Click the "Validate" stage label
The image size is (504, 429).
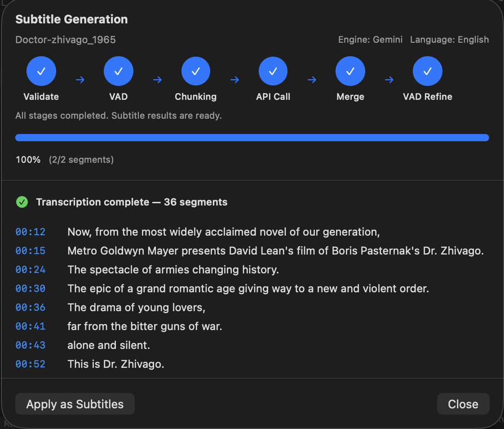tap(41, 97)
